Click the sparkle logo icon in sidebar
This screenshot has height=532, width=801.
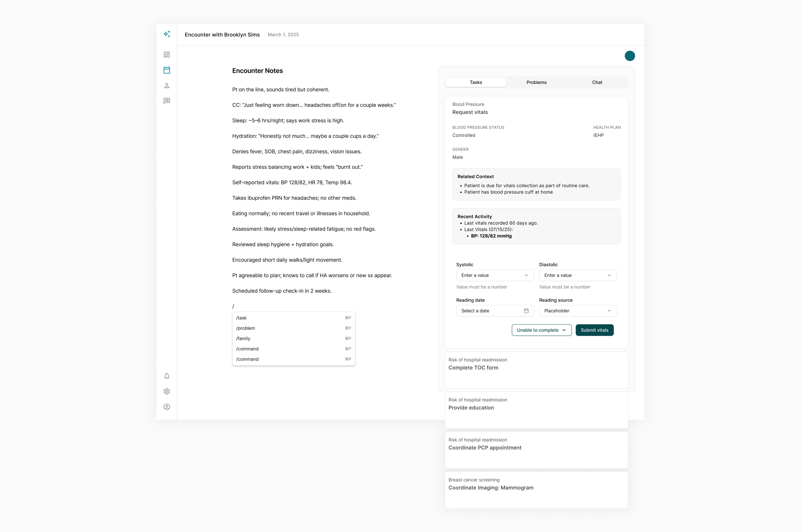pyautogui.click(x=167, y=34)
